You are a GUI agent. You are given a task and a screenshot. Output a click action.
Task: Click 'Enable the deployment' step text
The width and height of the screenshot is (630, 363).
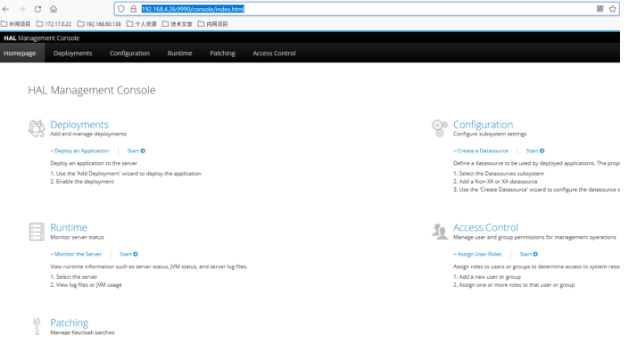coord(85,182)
